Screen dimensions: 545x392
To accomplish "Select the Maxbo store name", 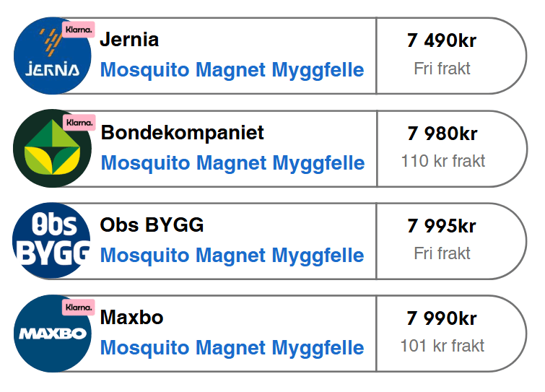I will coord(131,318).
